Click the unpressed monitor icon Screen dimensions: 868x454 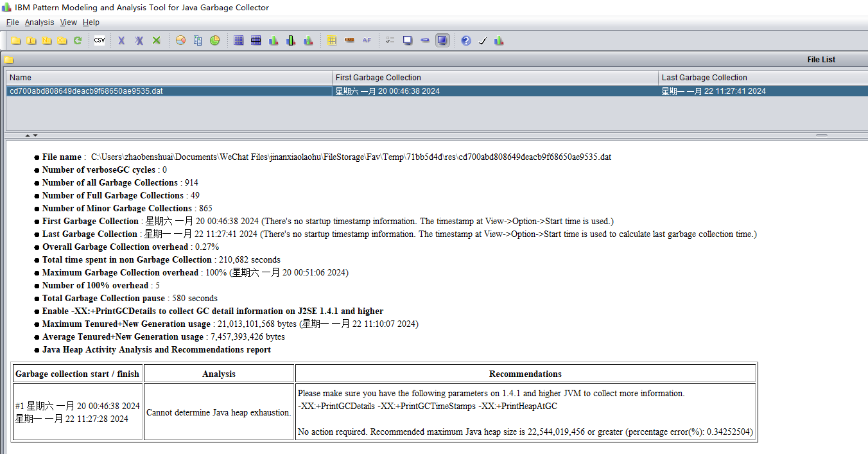408,40
